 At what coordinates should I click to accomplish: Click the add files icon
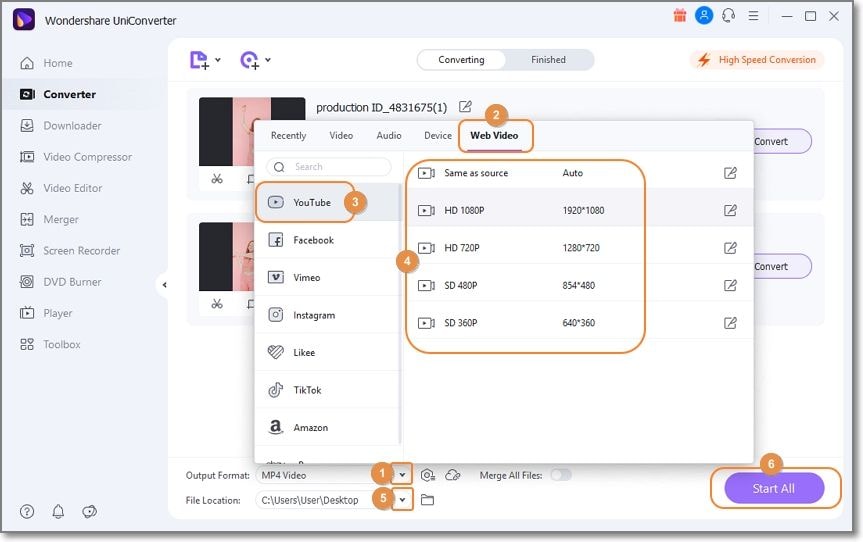coord(199,60)
